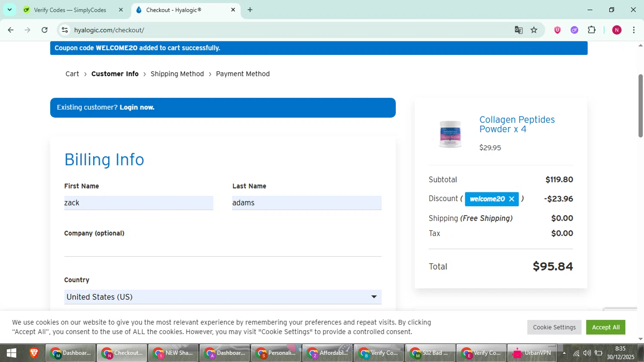Click the Company (optional) input field
Screen dimensions: 644x362
click(x=223, y=249)
